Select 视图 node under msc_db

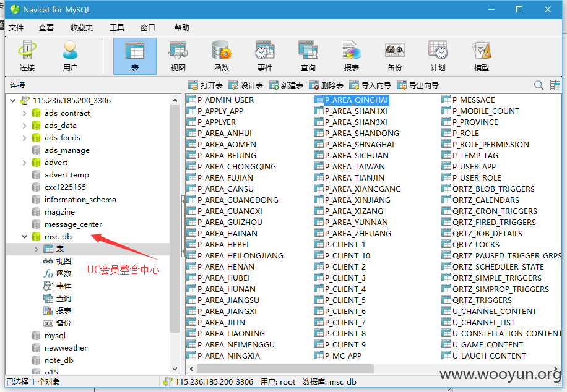point(57,261)
